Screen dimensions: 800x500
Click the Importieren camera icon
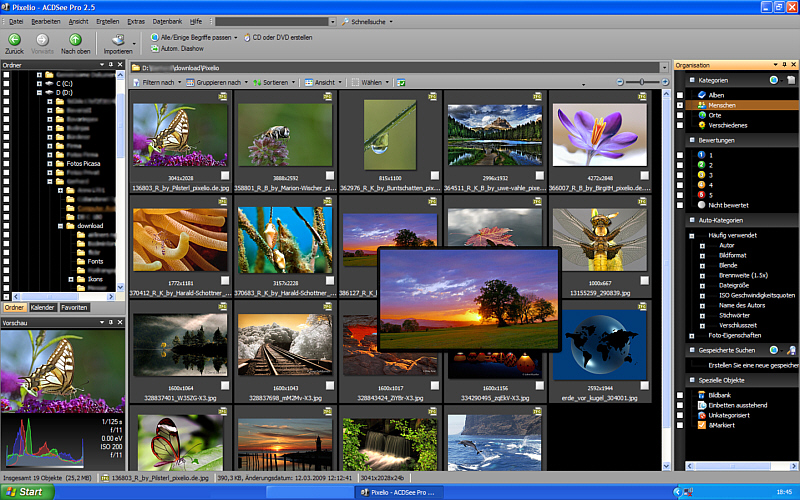tap(117, 38)
